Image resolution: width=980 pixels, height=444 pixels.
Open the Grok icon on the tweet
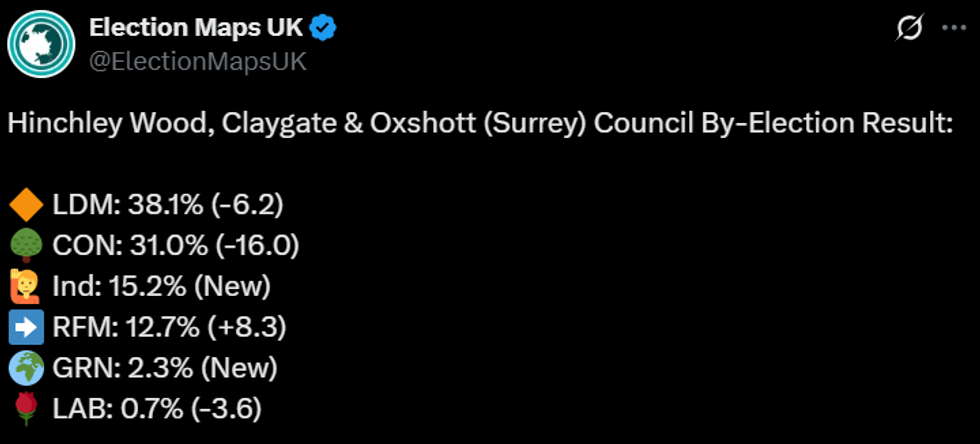click(910, 30)
